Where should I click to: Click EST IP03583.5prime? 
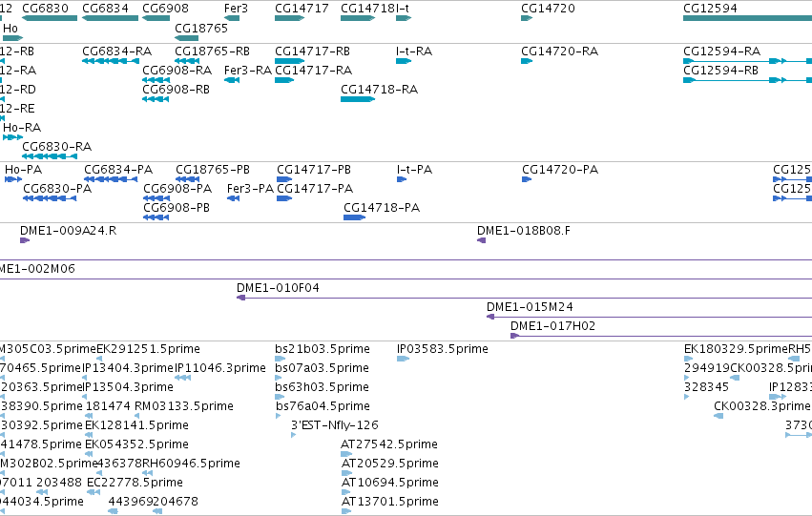pyautogui.click(x=403, y=359)
